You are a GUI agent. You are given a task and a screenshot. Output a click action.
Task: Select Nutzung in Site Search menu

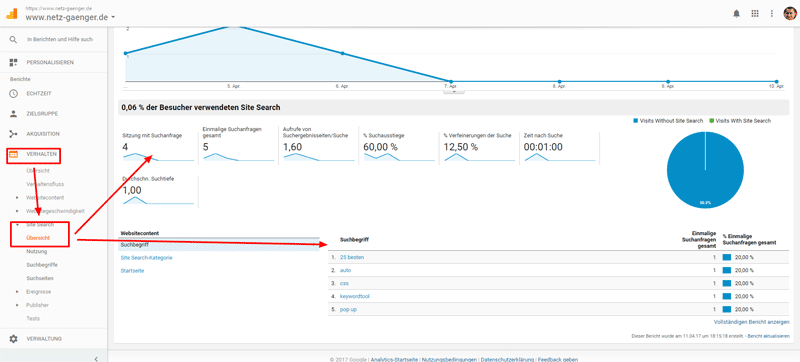37,251
